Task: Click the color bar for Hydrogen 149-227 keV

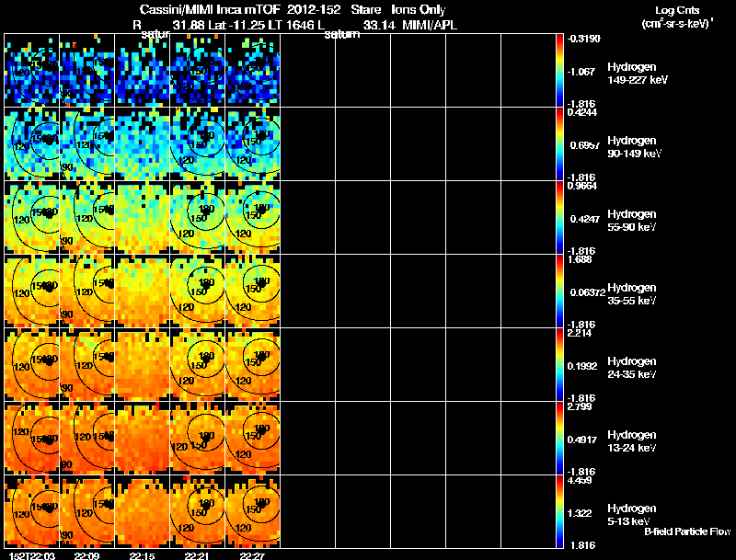Action: (x=559, y=71)
